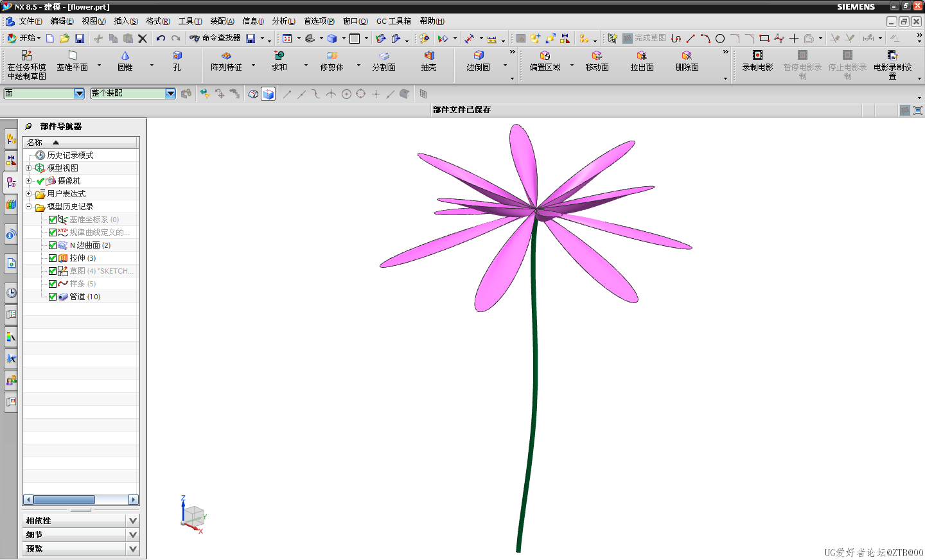The image size is (925, 560).
Task: Open the 整个装配 selection scope dropdown
Action: click(x=170, y=93)
